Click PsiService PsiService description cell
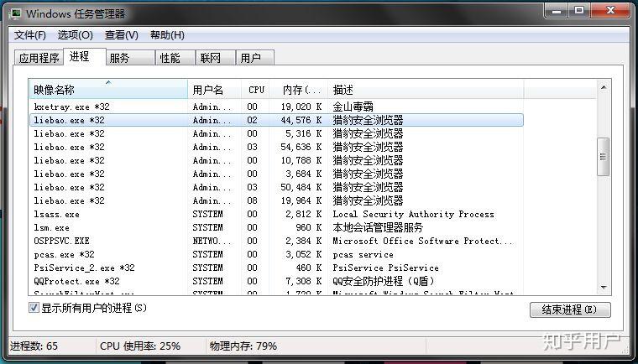638x364 pixels. click(x=385, y=268)
